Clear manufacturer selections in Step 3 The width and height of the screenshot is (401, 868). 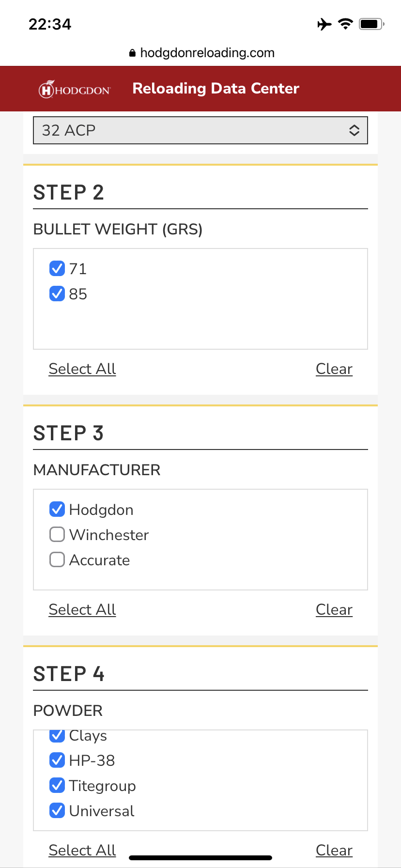pyautogui.click(x=334, y=609)
